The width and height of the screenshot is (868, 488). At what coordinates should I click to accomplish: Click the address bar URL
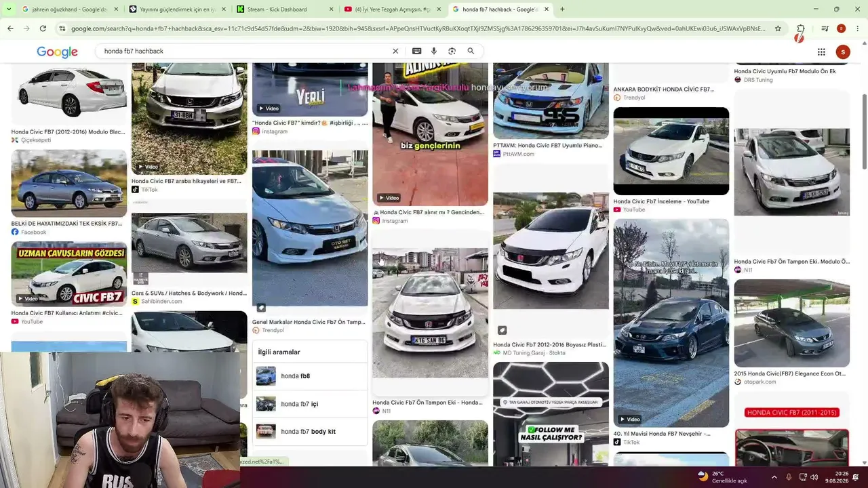[418, 28]
